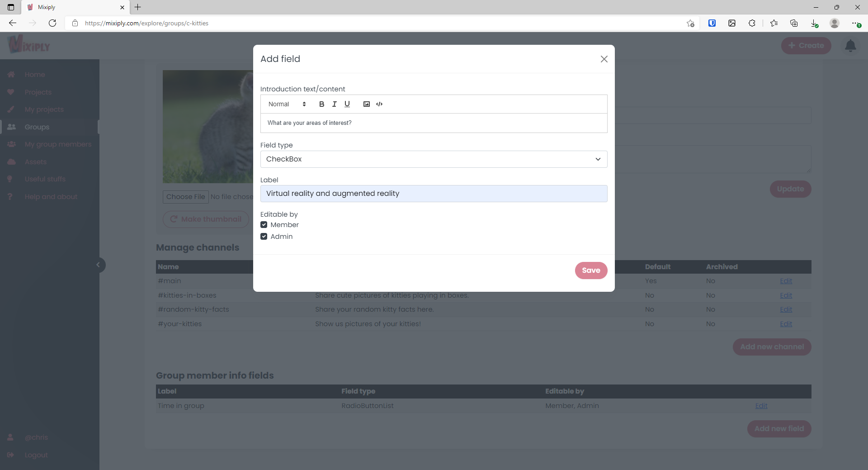
Task: Uncheck the Admin editable checkbox
Action: (264, 237)
